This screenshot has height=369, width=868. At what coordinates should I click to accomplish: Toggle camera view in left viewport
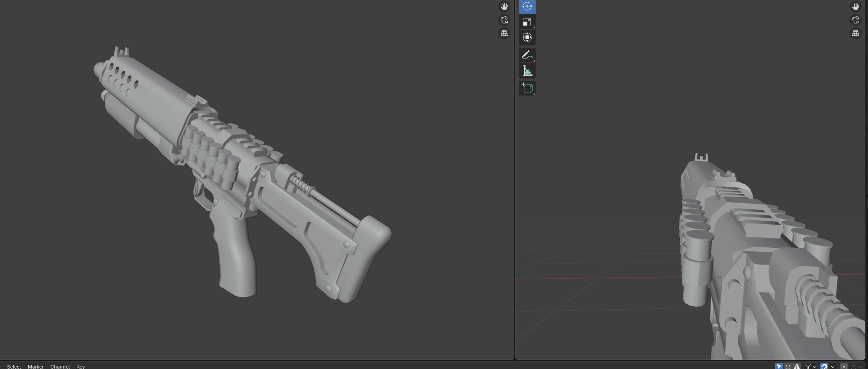coord(504,20)
